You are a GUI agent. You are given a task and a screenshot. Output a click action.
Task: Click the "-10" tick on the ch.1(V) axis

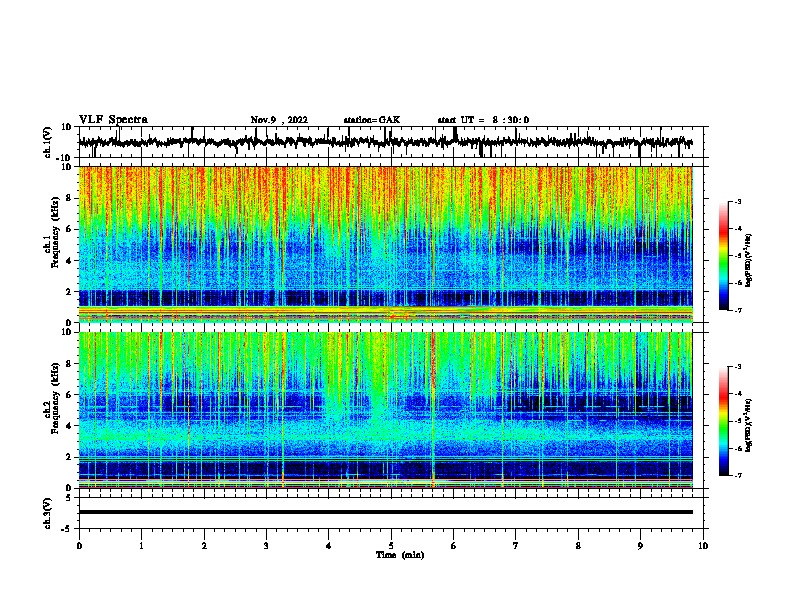tap(65, 158)
